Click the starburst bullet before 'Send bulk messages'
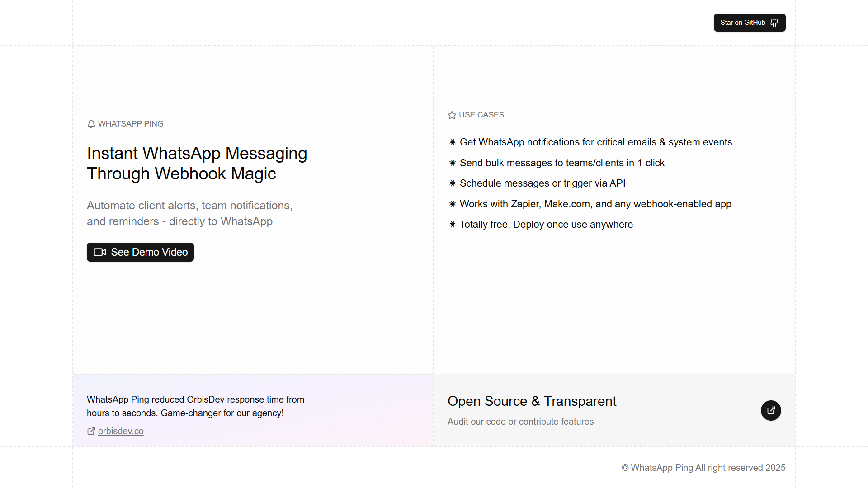Viewport: 868px width, 488px height. [x=452, y=163]
